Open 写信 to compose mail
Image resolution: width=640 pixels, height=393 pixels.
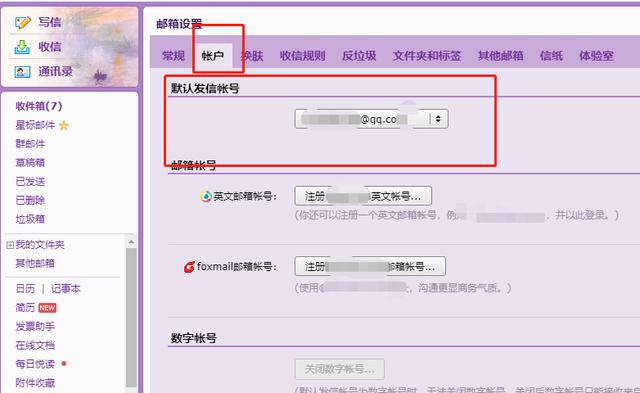(x=50, y=22)
